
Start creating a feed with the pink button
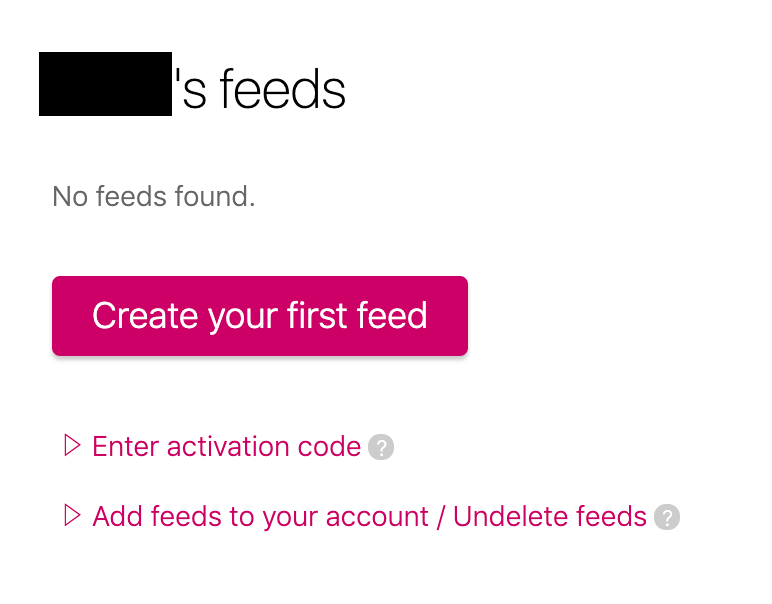pyautogui.click(x=260, y=316)
